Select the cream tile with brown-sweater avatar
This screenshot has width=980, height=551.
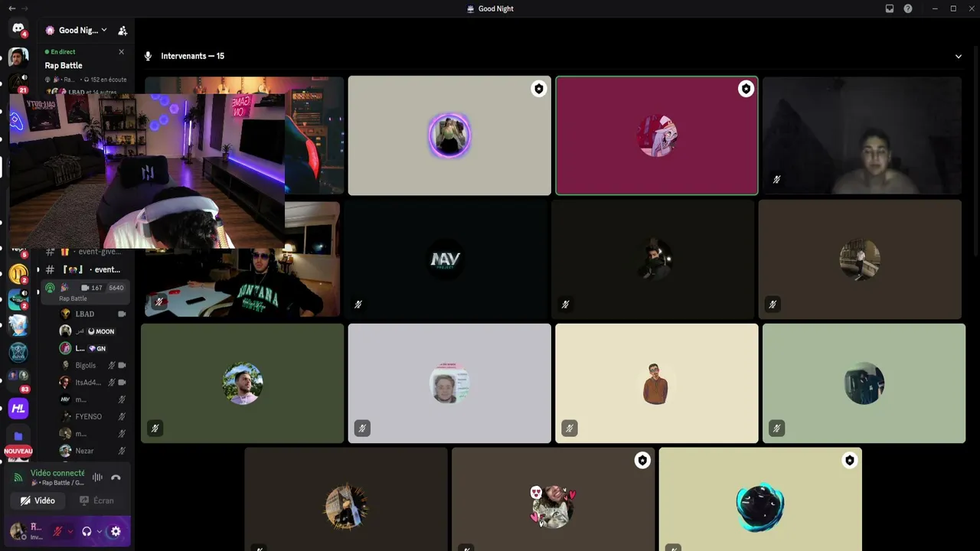(x=657, y=383)
